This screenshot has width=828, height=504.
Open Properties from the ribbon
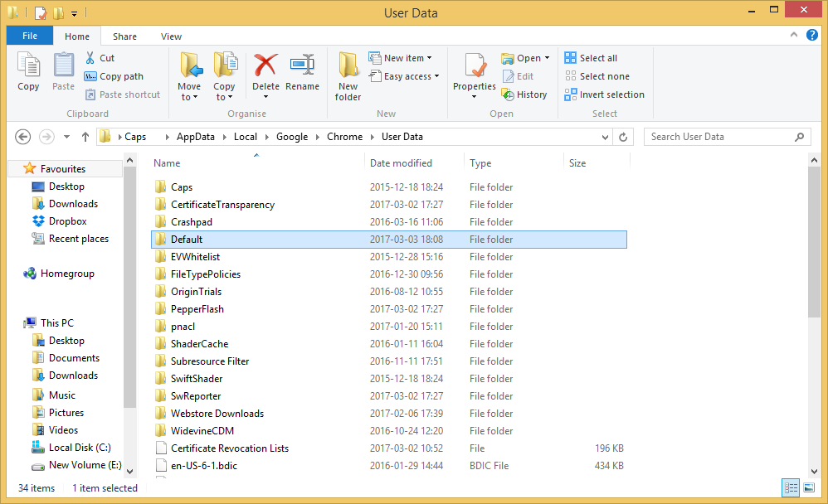pos(475,70)
